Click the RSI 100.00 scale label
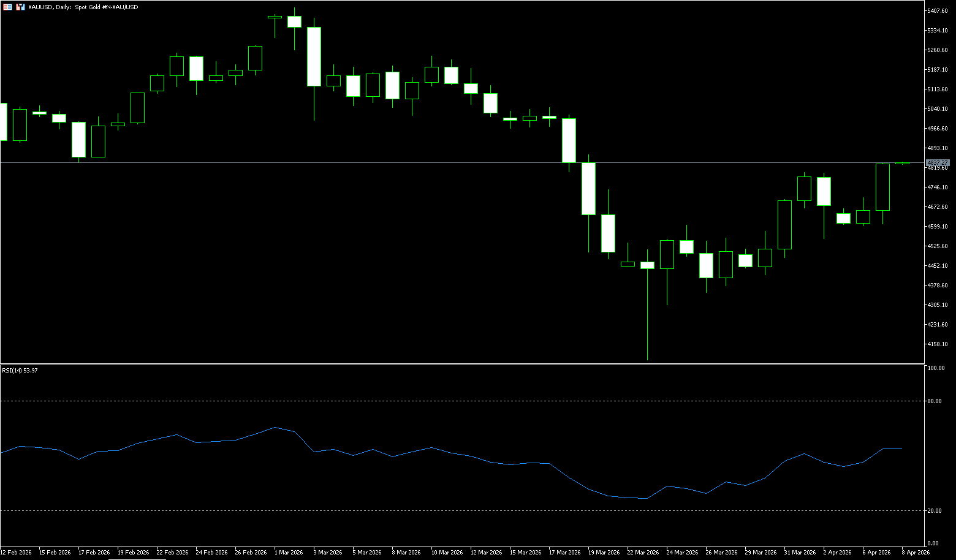 (936, 368)
